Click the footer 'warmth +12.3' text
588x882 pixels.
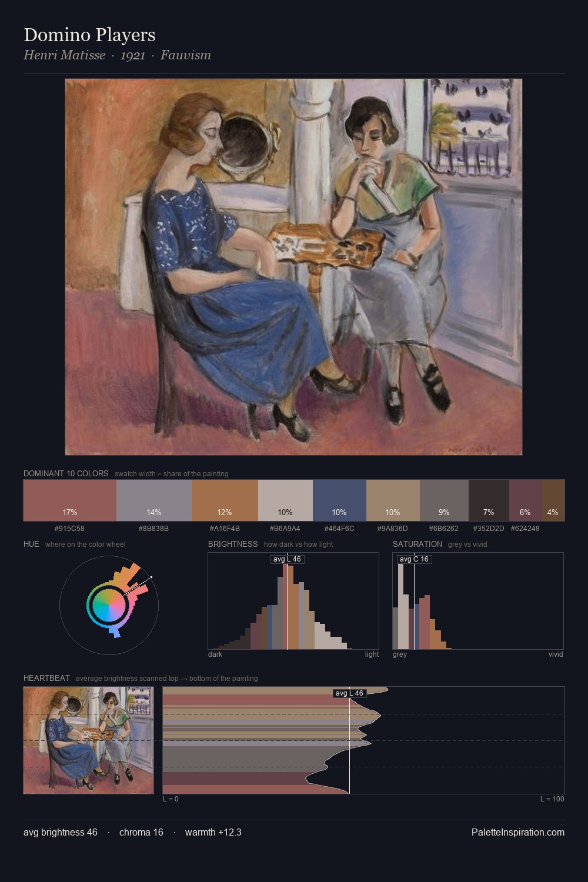213,833
